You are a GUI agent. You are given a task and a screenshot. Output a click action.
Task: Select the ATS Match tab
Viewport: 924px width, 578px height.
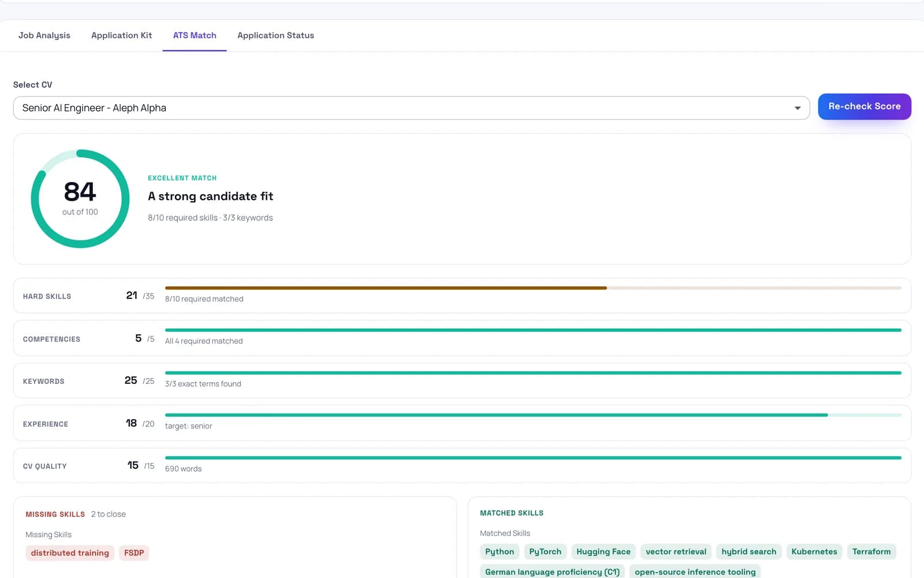pyautogui.click(x=195, y=35)
